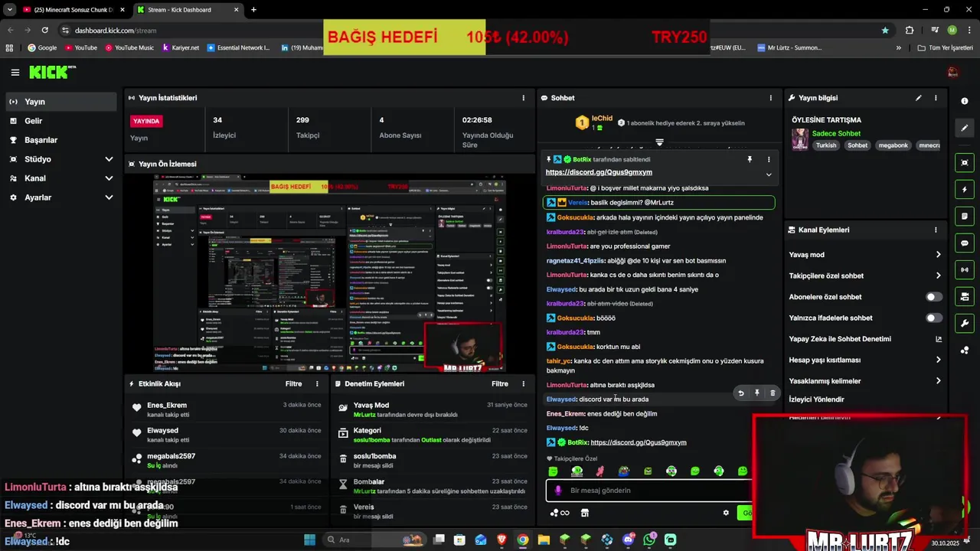The image size is (980, 551).
Task: Expand the Kanal sidebar section
Action: pos(109,178)
